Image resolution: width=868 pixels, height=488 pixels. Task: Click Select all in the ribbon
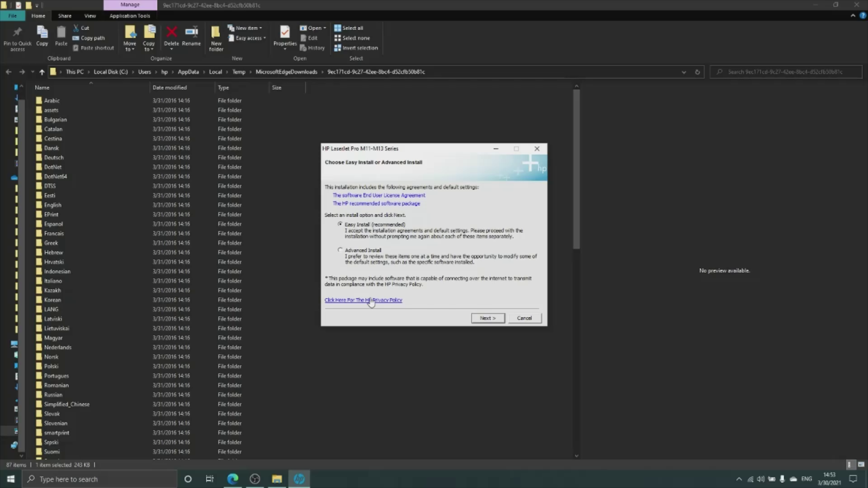point(348,28)
